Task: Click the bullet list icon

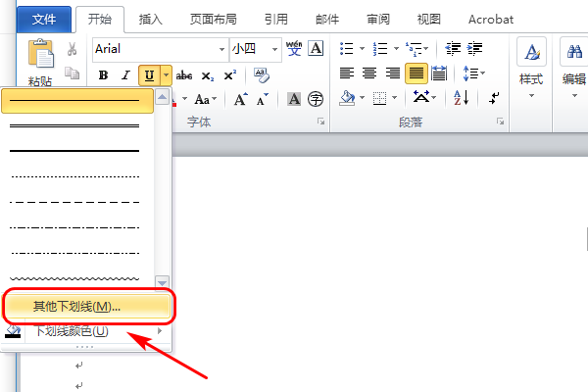Action: tap(347, 49)
